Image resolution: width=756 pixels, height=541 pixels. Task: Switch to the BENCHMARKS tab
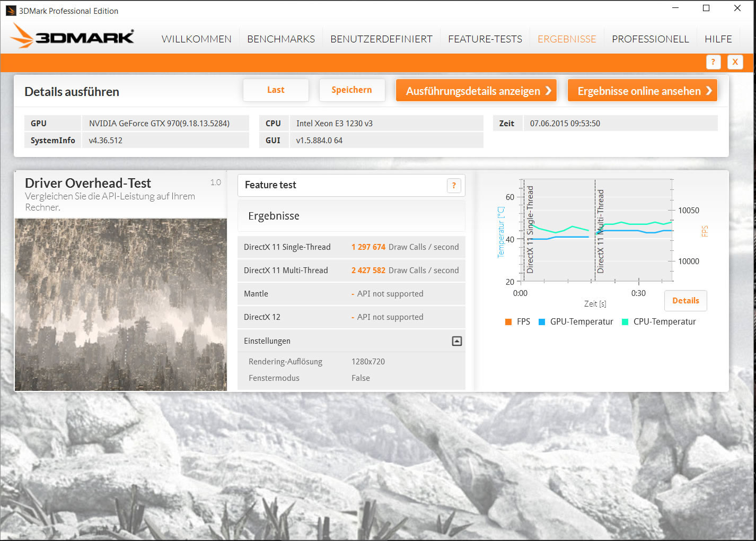point(281,39)
